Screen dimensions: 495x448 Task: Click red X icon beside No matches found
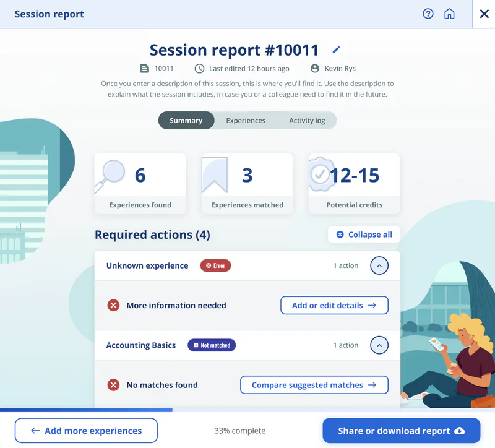pos(113,385)
